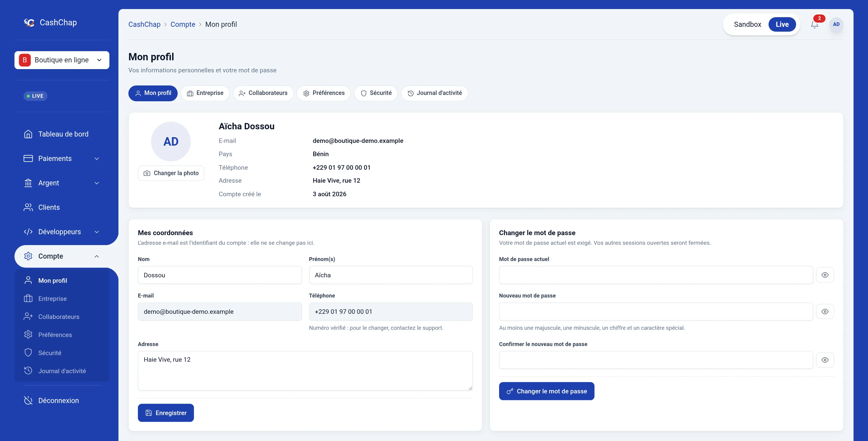Select the Mon profil tab
This screenshot has width=868, height=441.
pyautogui.click(x=153, y=93)
